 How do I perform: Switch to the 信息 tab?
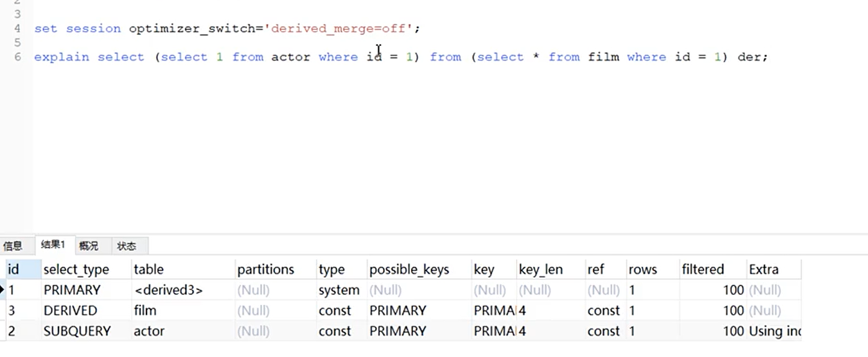coord(13,246)
